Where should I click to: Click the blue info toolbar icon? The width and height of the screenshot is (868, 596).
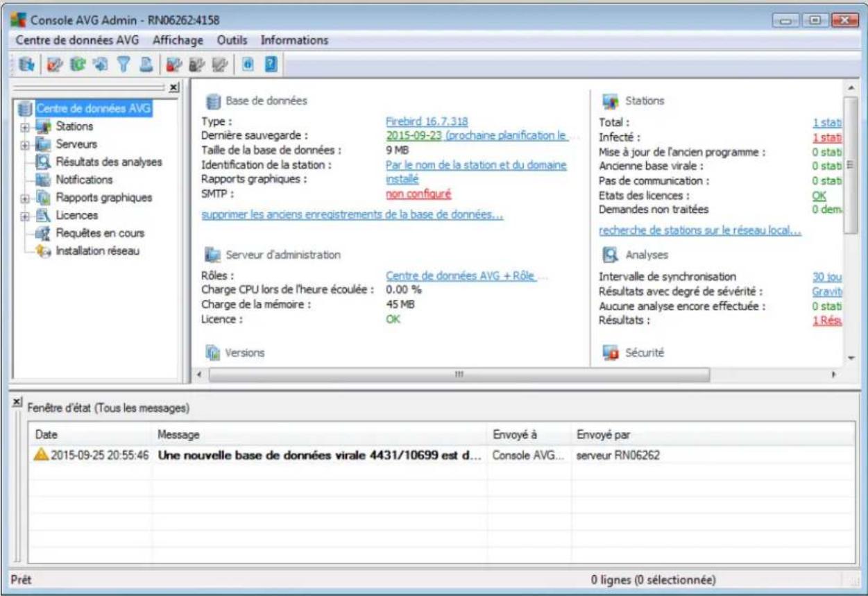click(x=248, y=64)
